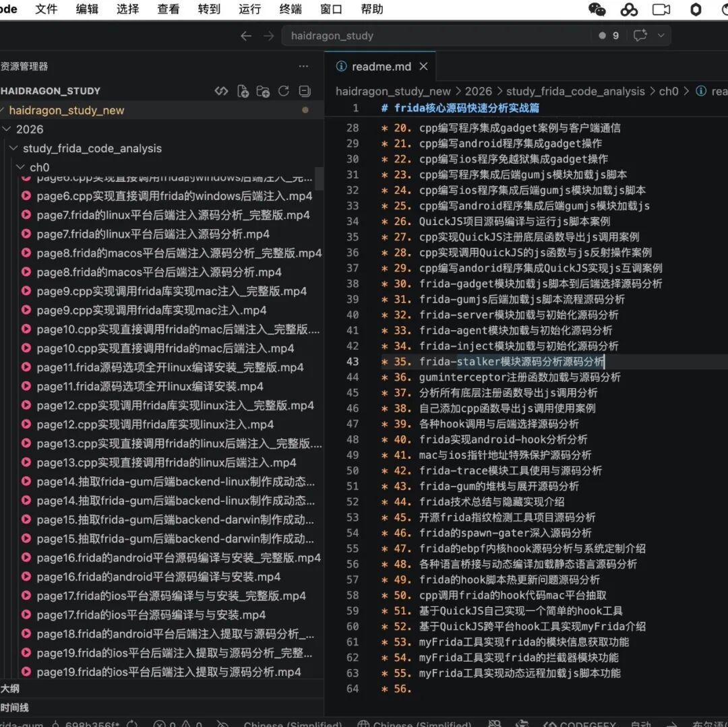Click the hexagon icon in menu bar
This screenshot has height=727, width=728.
coord(696,9)
